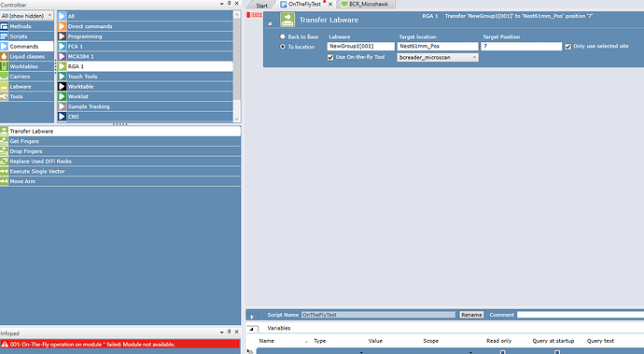Toggle the Query at startup checkbox
Image resolution: width=644 pixels, height=354 pixels.
click(557, 352)
